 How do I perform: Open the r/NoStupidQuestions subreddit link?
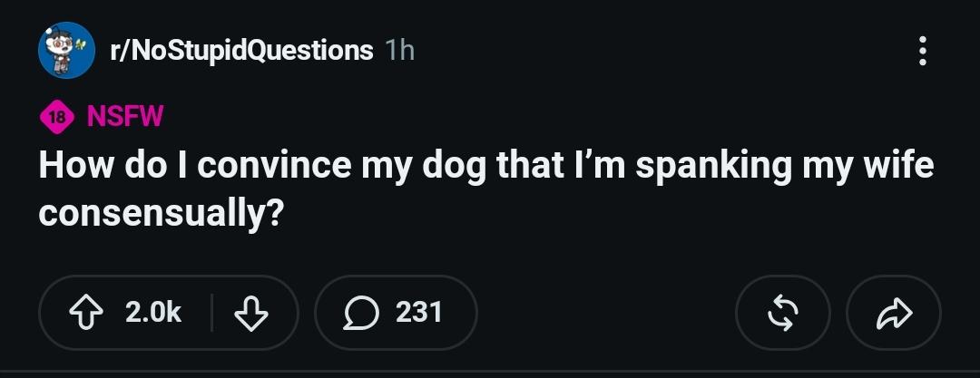pyautogui.click(x=242, y=50)
